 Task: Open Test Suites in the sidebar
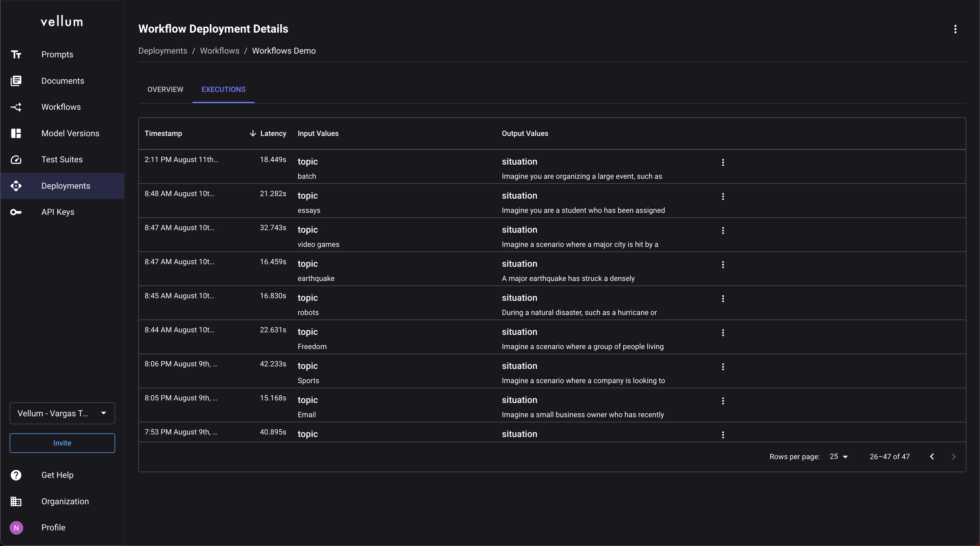pyautogui.click(x=62, y=159)
